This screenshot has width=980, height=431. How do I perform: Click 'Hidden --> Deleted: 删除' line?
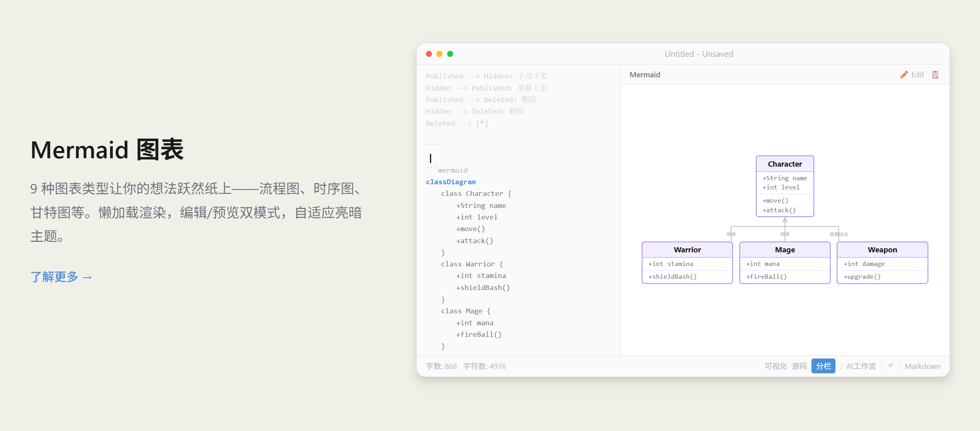[x=475, y=111]
